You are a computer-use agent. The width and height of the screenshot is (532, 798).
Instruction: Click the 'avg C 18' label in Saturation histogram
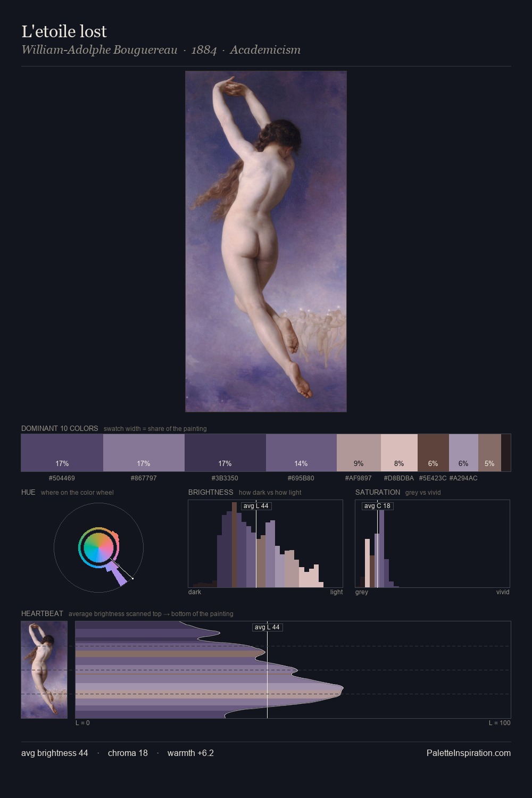pos(378,506)
